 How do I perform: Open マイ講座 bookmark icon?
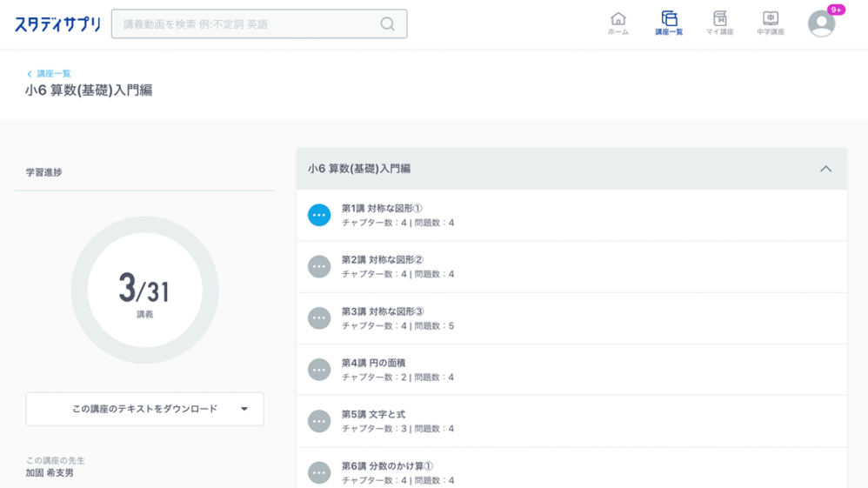[719, 23]
